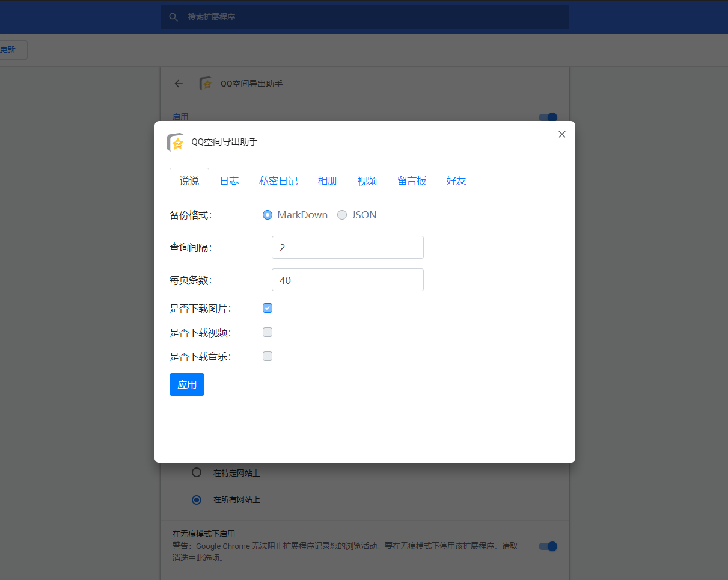
Task: Toggle the 启用 extension switch
Action: (548, 117)
